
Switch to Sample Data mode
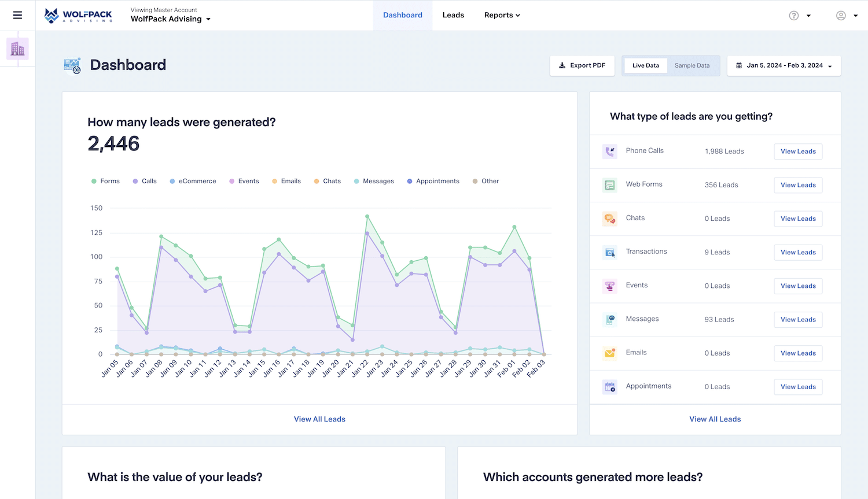[692, 66]
